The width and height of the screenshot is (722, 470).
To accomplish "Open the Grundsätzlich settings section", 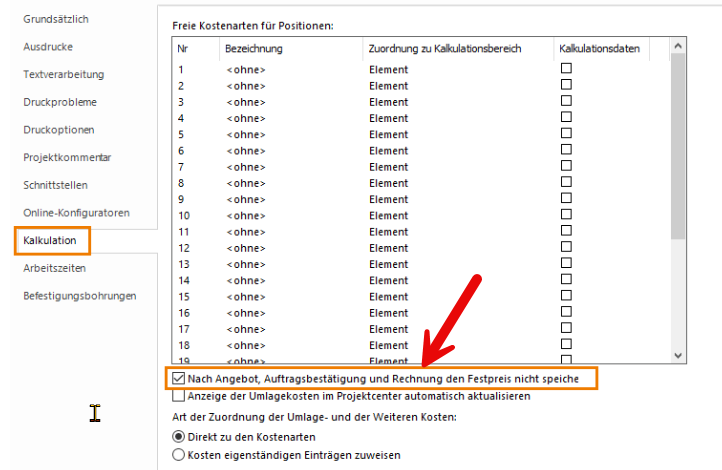I will pyautogui.click(x=57, y=19).
